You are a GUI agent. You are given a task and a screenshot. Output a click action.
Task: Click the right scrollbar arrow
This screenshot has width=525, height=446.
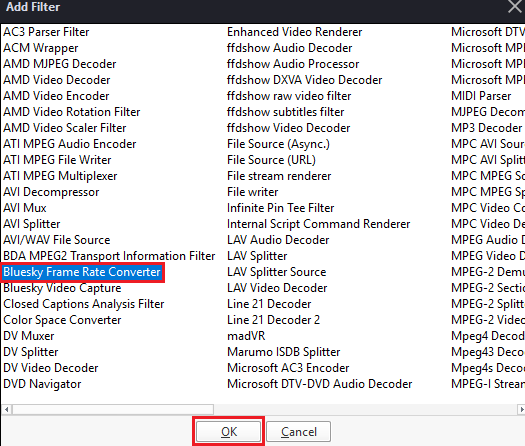(521, 409)
